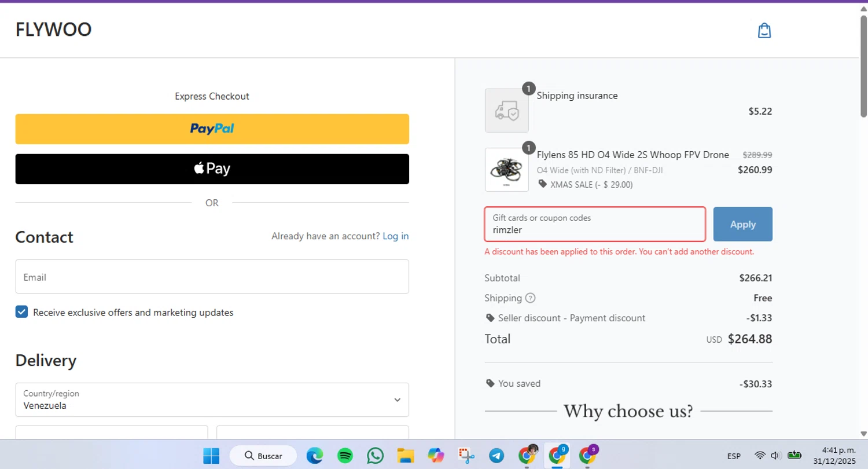868x469 pixels.
Task: Focus the gift card or coupon code field
Action: coord(595,224)
